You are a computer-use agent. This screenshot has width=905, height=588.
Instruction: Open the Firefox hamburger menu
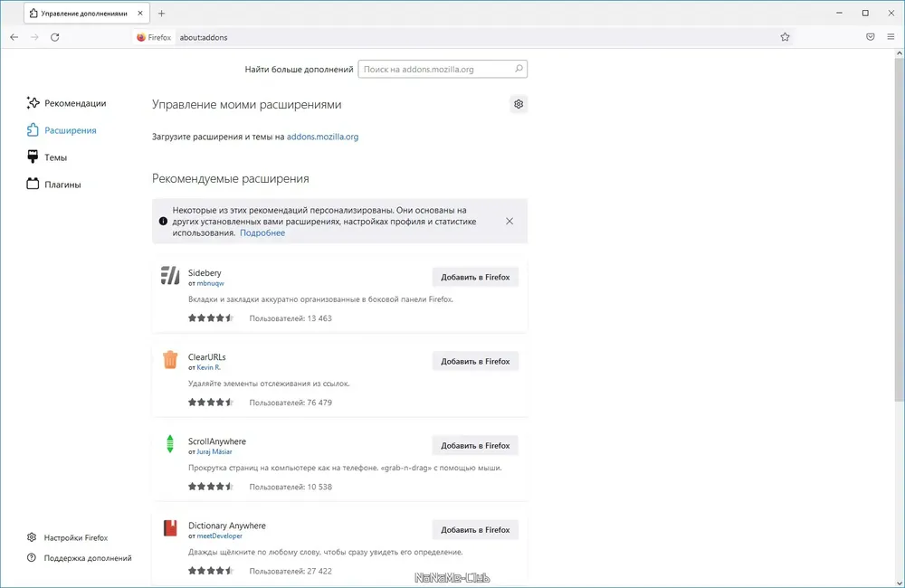point(891,37)
